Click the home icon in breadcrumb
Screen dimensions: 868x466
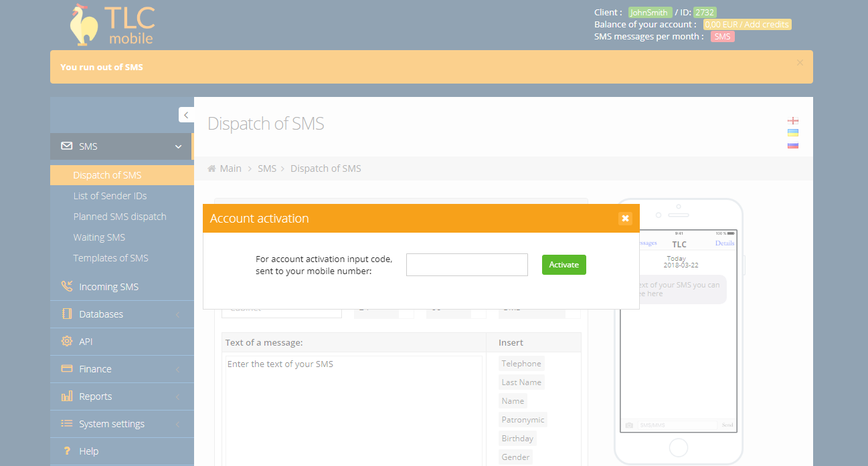[212, 168]
